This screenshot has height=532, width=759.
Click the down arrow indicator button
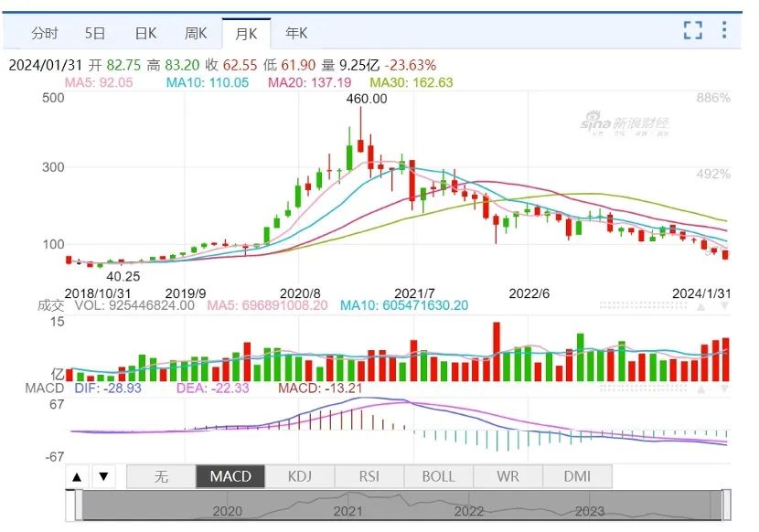click(103, 476)
